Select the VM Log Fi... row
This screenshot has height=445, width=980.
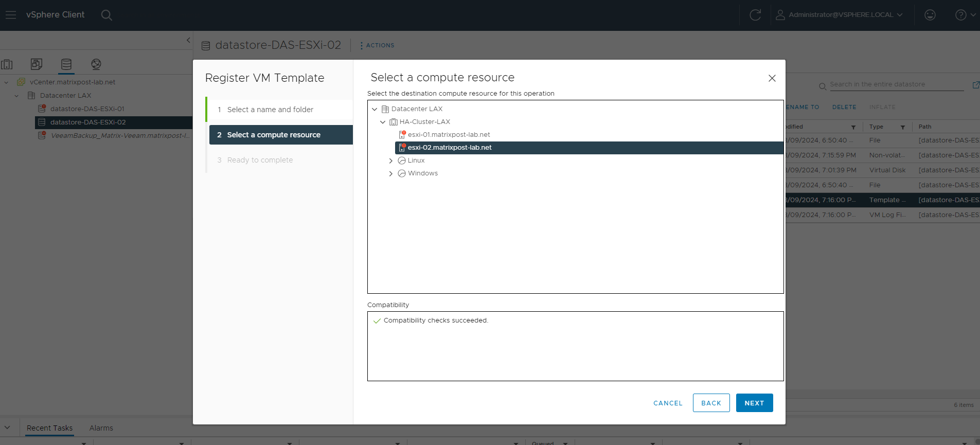tap(883, 215)
